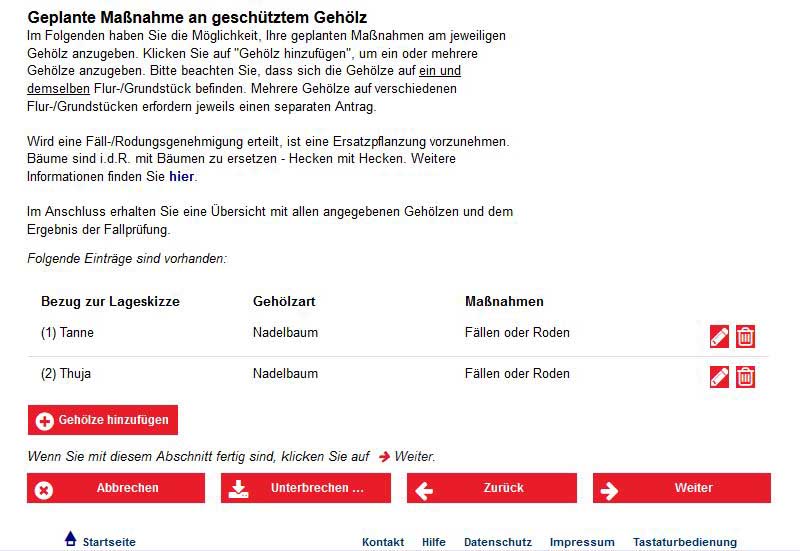
Task: Edit the Tanne entry pencil icon
Action: 719,336
